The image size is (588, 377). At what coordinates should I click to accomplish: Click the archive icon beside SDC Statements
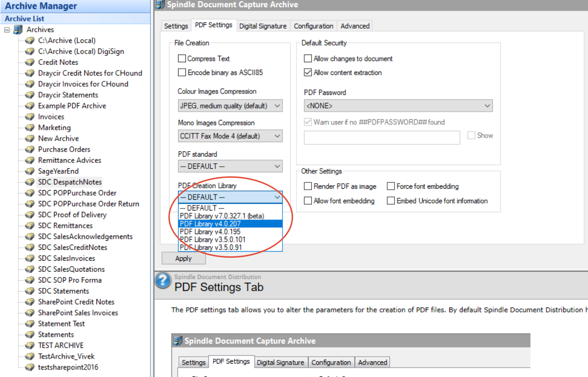coord(29,291)
